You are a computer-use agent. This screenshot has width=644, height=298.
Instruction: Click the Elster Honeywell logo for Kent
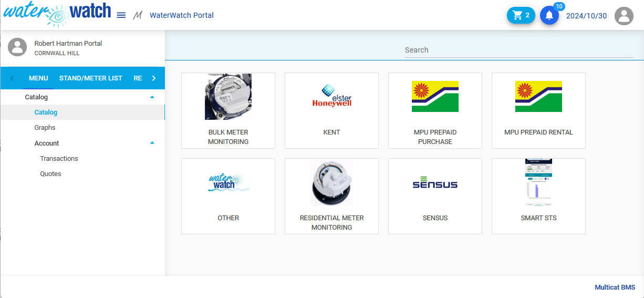331,96
